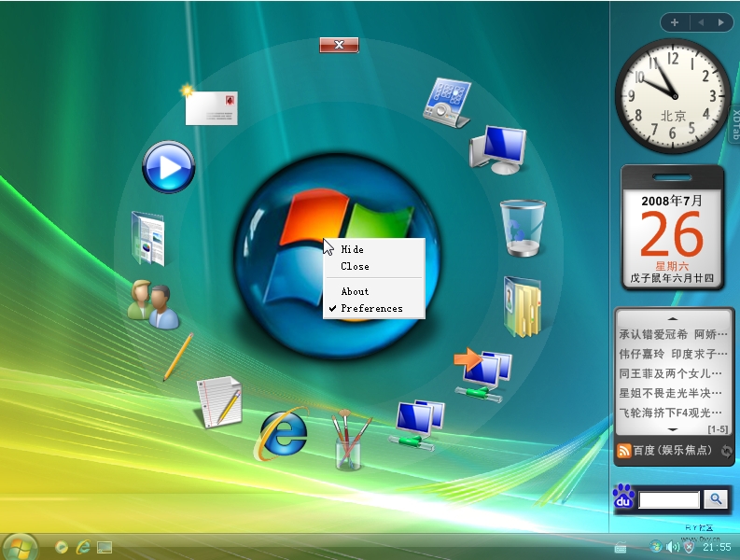
Task: Click the Baidu search magnifier button
Action: point(716,499)
